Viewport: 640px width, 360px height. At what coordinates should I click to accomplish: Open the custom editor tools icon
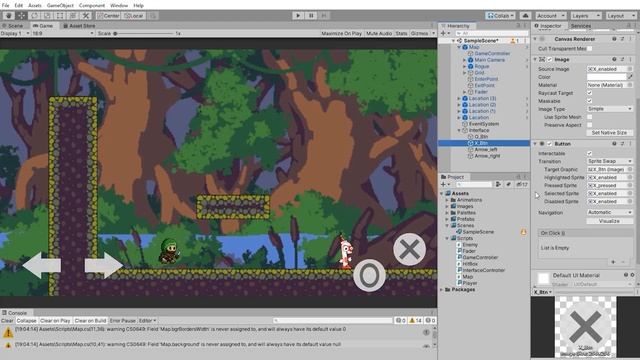(86, 16)
